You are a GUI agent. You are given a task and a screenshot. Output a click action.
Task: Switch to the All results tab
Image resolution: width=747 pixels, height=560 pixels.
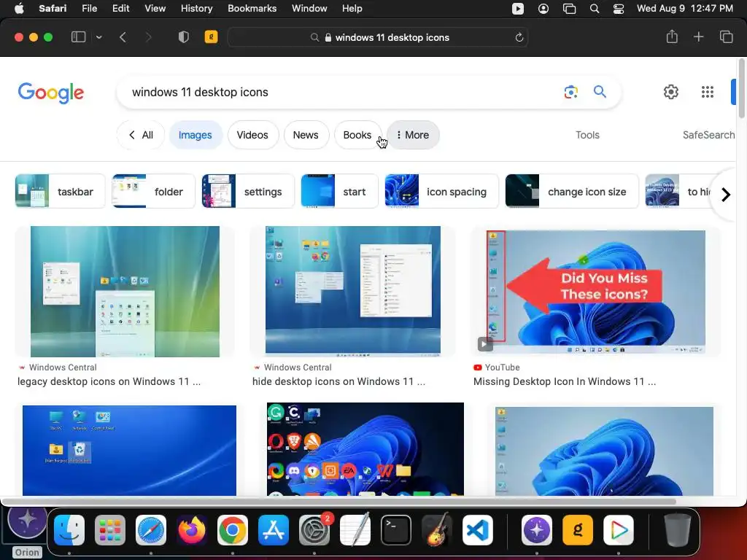(x=141, y=135)
